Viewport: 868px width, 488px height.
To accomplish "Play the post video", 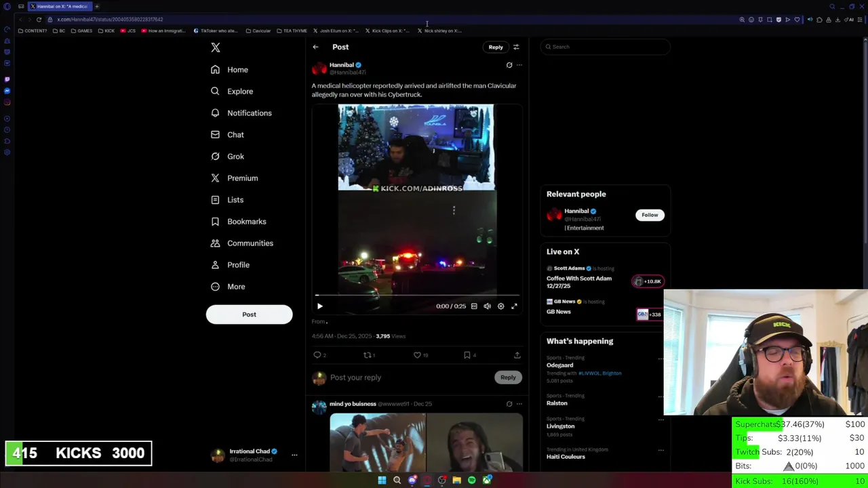I will [320, 306].
